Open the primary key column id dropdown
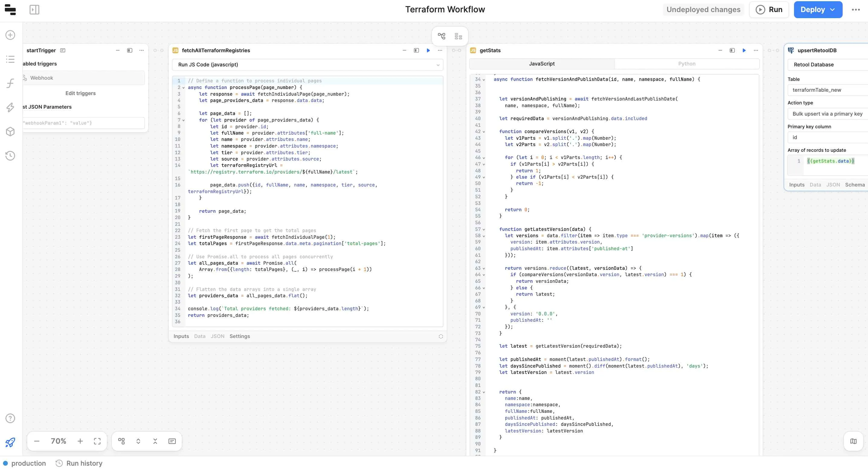 828,137
